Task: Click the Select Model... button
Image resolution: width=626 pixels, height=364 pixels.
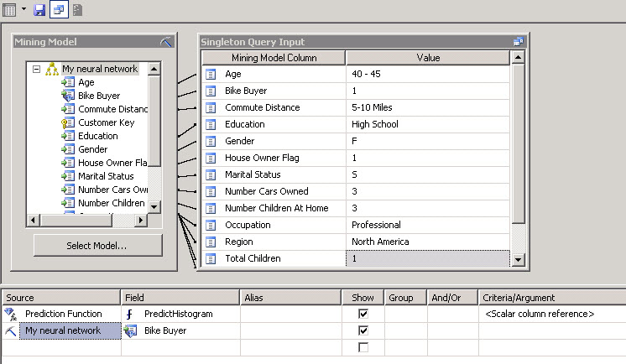Action: (x=97, y=246)
